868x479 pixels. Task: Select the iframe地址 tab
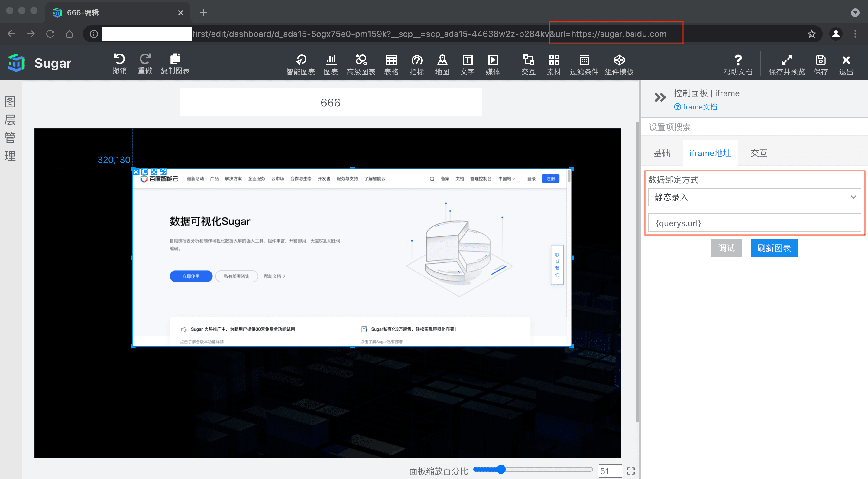pyautogui.click(x=710, y=153)
